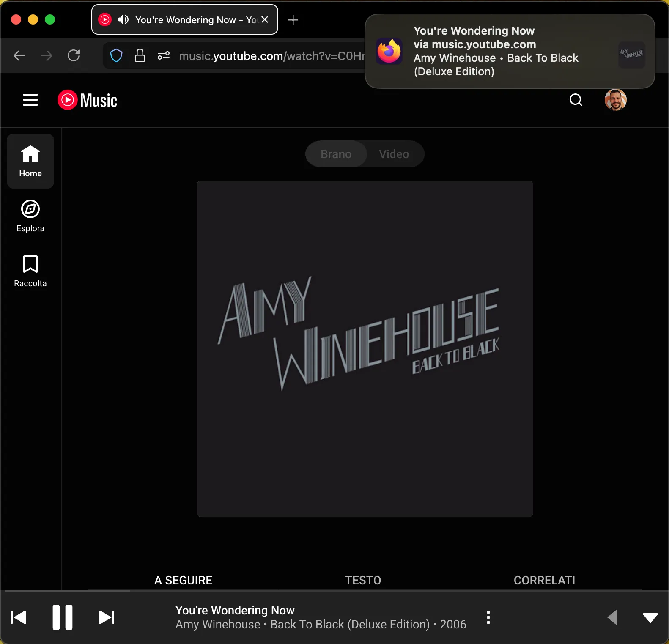Collapse the player page with down arrow
Image resolution: width=669 pixels, height=644 pixels.
(650, 618)
